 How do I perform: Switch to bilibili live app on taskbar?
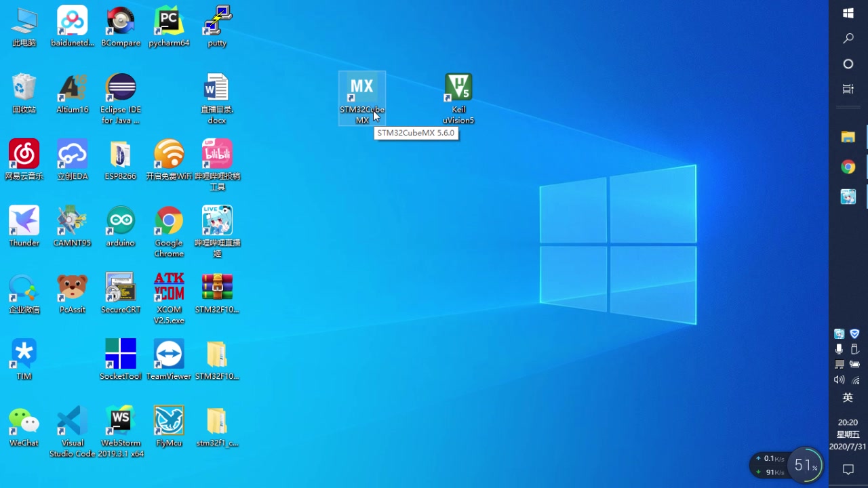click(848, 197)
